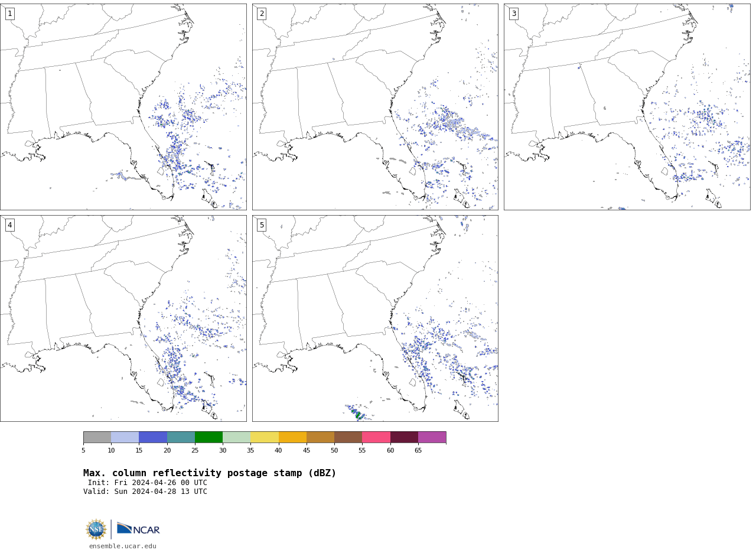Click the pink 55-60 dBZ color swatch
Viewport: 756px width, 553px height.
(376, 437)
